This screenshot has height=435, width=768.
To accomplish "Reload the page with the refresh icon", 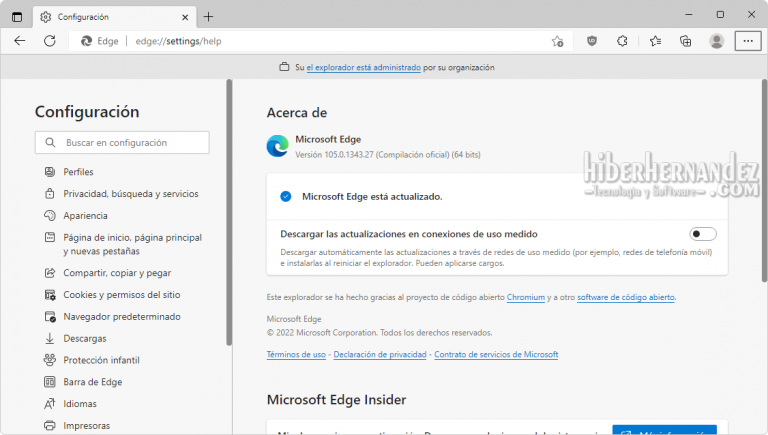I will [x=50, y=41].
